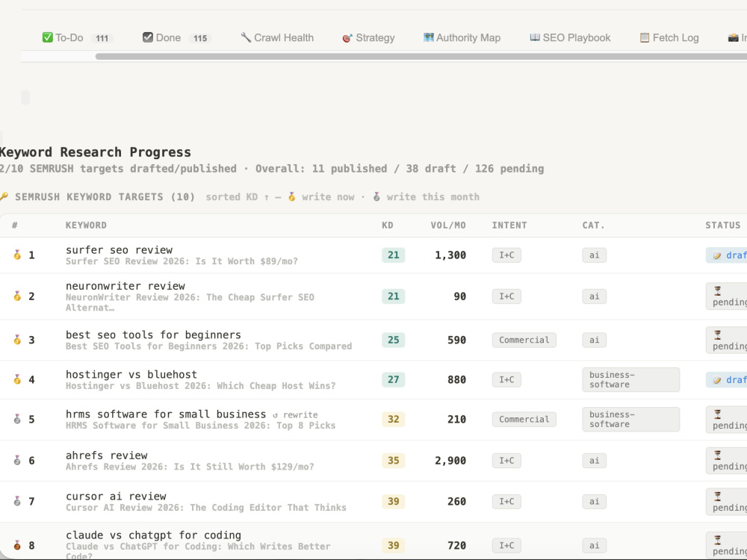Screen dimensions: 747x560
Task: Click the target icon beside Strategy
Action: pyautogui.click(x=347, y=37)
